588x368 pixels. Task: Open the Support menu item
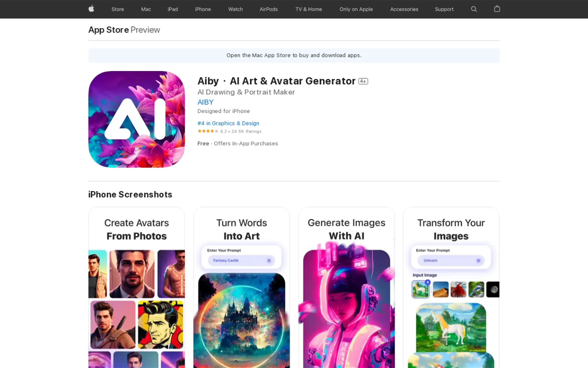click(x=444, y=9)
